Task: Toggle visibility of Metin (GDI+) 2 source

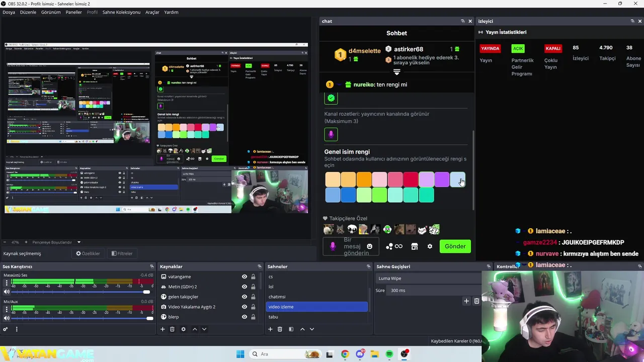Action: tap(245, 287)
